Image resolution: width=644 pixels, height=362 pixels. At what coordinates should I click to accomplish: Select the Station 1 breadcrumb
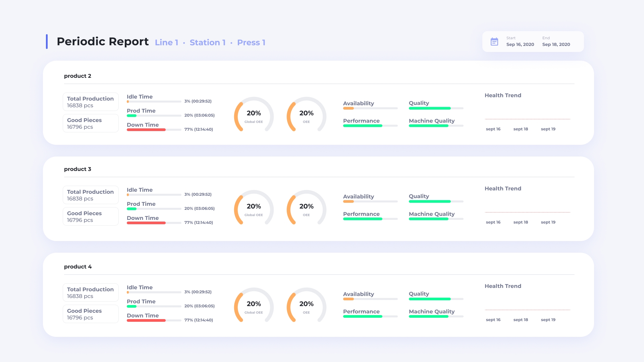pos(207,43)
